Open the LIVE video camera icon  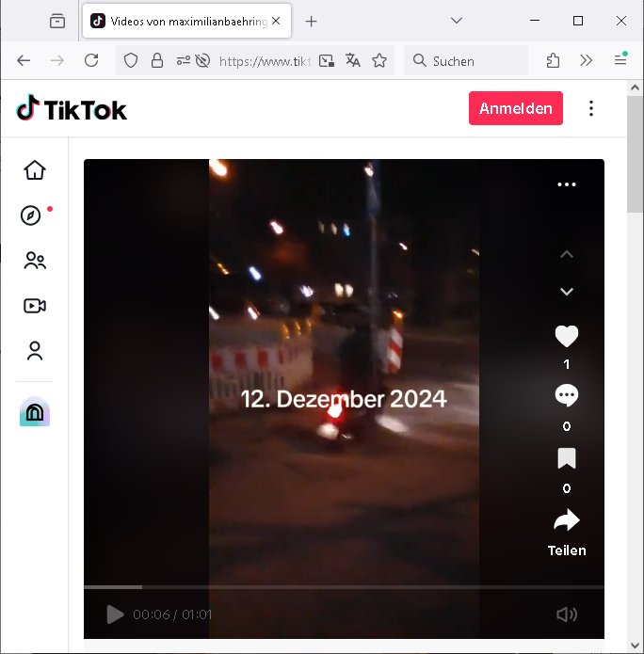point(35,306)
